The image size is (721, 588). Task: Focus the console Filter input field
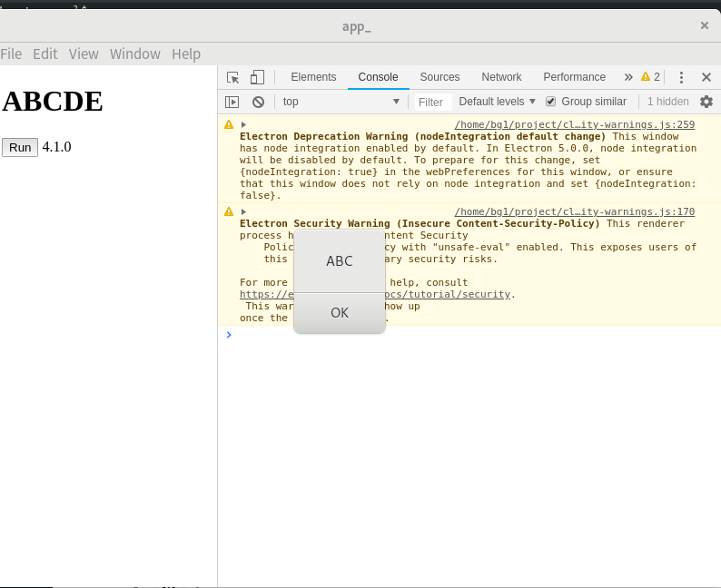pos(433,102)
